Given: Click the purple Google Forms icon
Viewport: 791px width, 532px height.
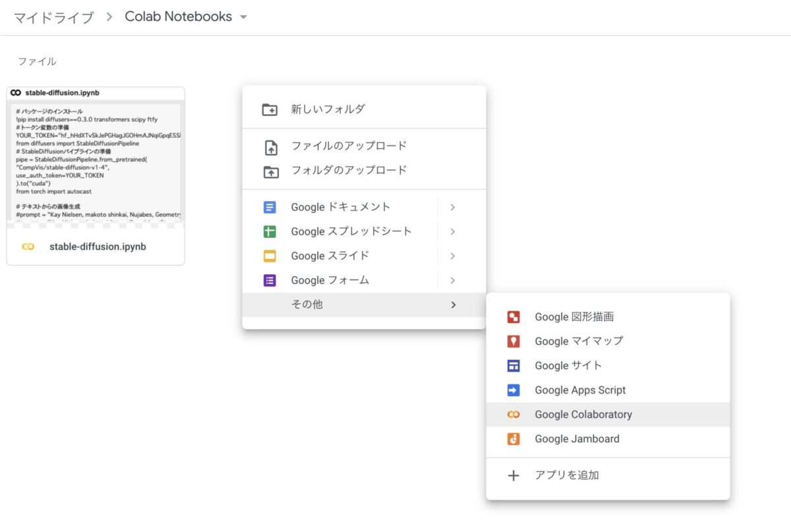Looking at the screenshot, I should [x=270, y=280].
